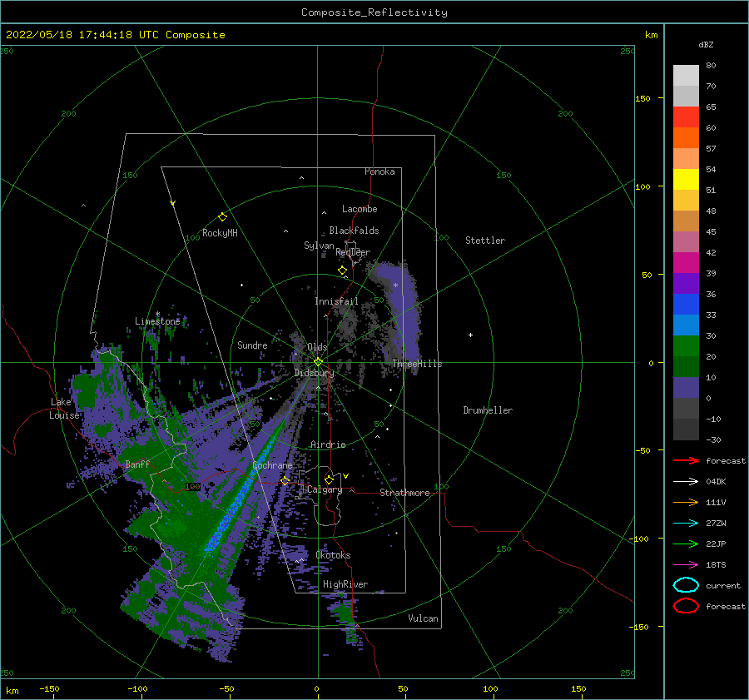Click the Strathmore label

pyautogui.click(x=404, y=493)
